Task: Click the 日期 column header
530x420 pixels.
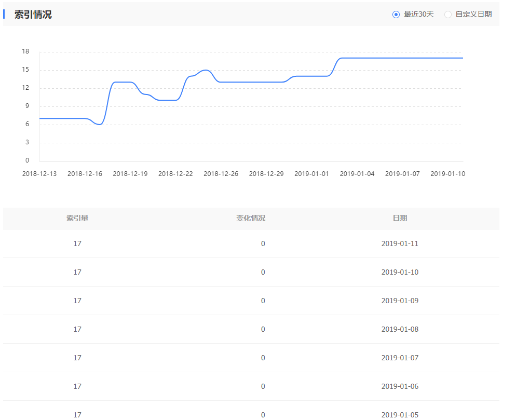Action: click(400, 218)
